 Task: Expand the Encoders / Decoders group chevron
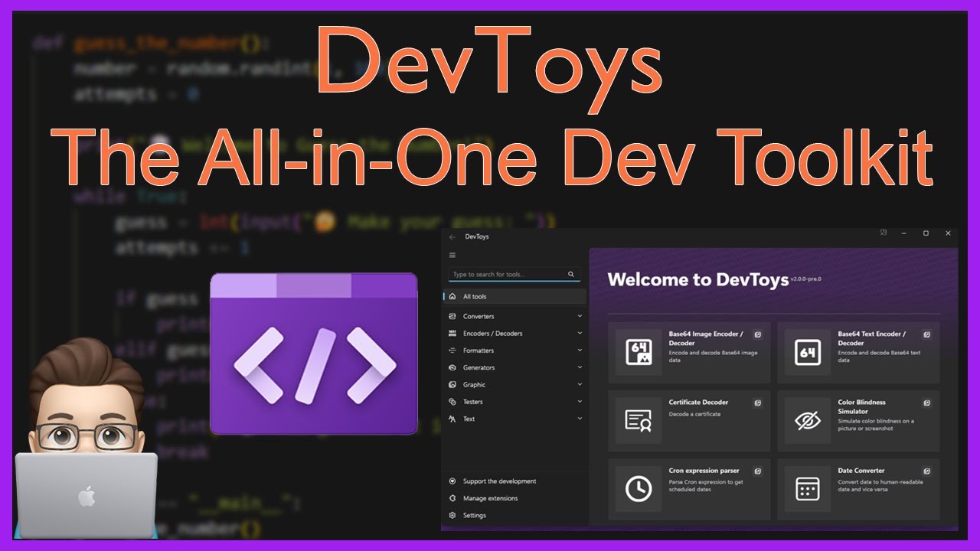[x=580, y=334]
